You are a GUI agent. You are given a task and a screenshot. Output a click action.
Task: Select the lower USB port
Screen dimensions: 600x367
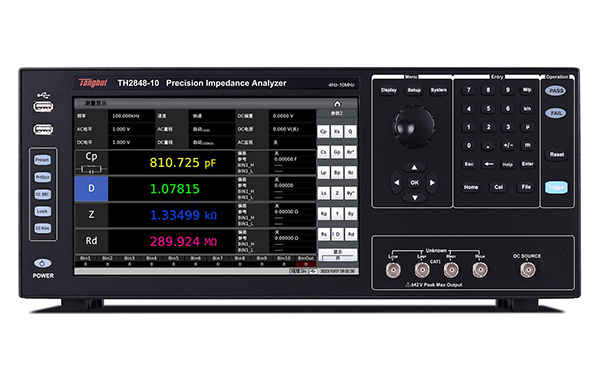43,130
